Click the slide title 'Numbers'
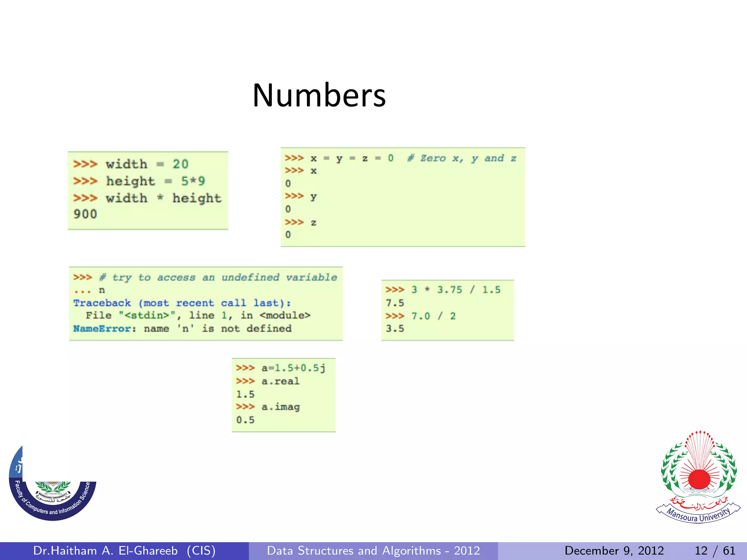This screenshot has width=747, height=560. pyautogui.click(x=319, y=95)
